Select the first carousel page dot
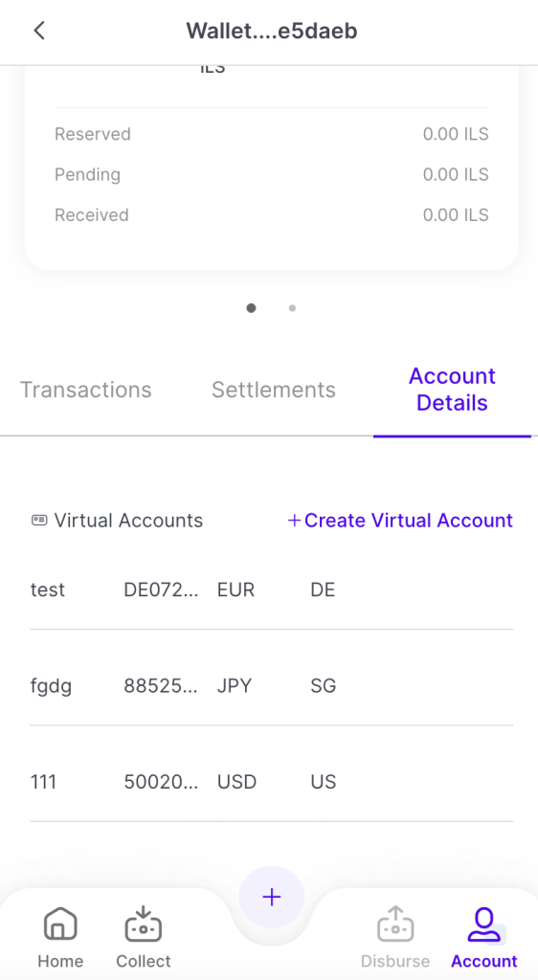This screenshot has height=980, width=538. pyautogui.click(x=251, y=308)
